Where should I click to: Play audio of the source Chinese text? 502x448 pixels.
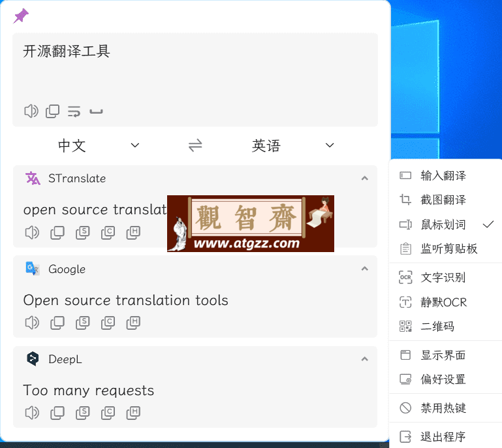(x=31, y=111)
